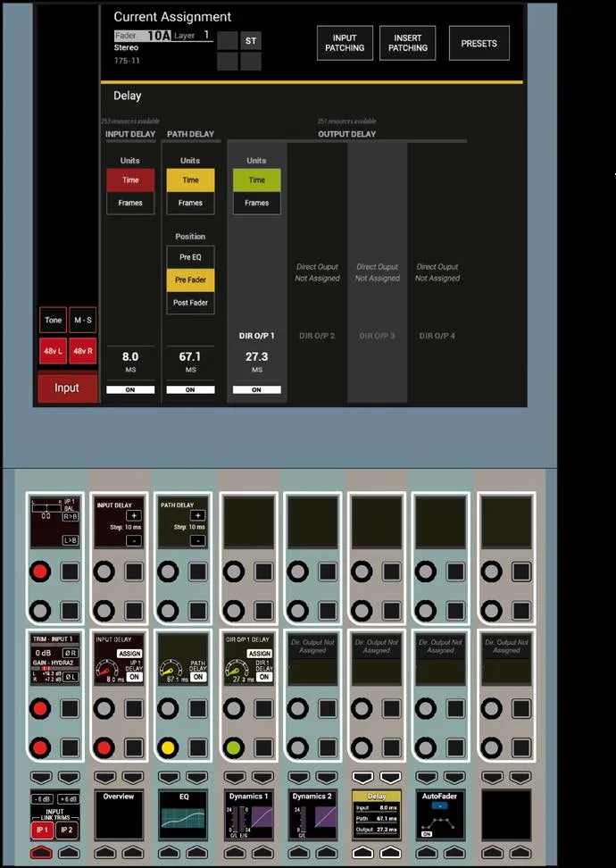Set path delay position to Post Fader
This screenshot has width=616, height=868.
pos(190,302)
